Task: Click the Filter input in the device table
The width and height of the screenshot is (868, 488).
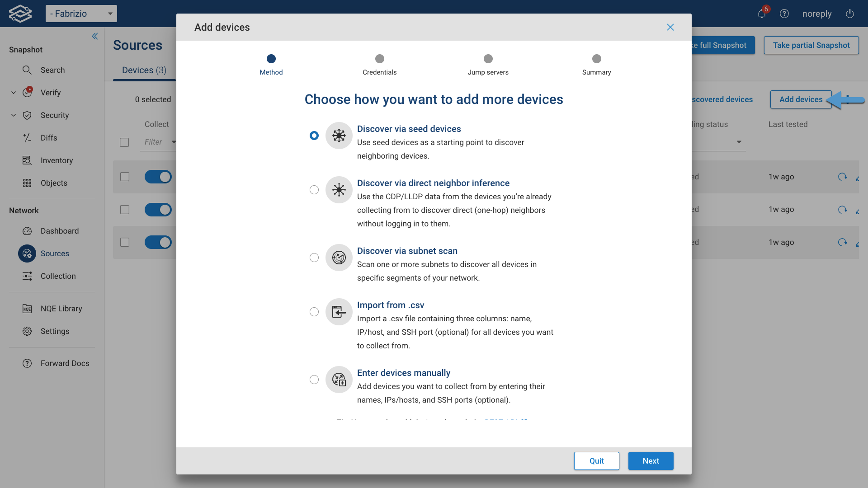Action: pos(156,142)
